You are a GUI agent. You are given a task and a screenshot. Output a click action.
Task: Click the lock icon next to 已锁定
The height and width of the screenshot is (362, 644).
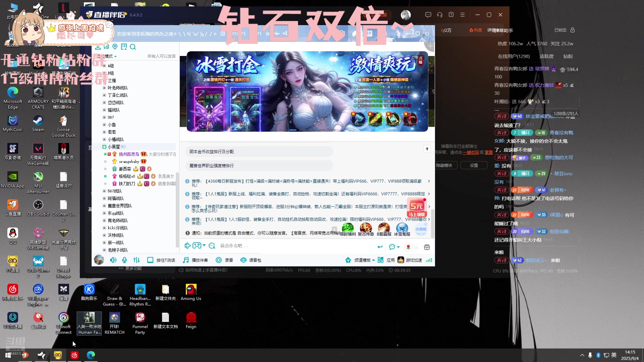(x=573, y=30)
